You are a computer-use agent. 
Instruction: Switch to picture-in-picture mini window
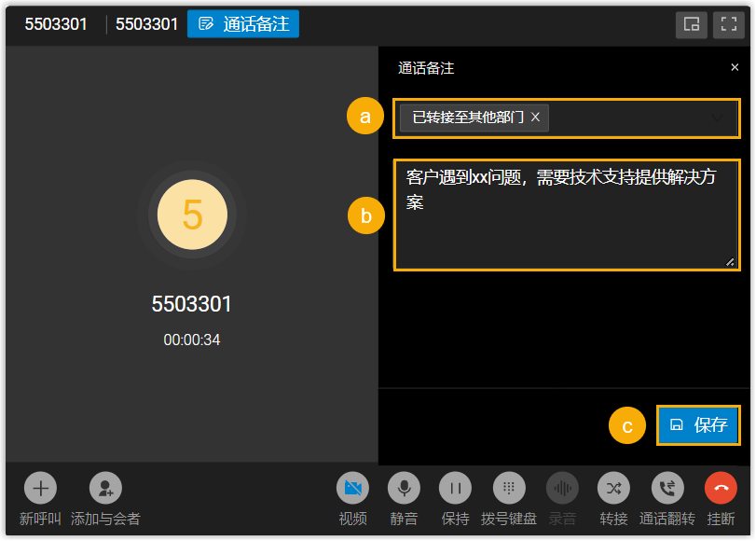click(692, 24)
